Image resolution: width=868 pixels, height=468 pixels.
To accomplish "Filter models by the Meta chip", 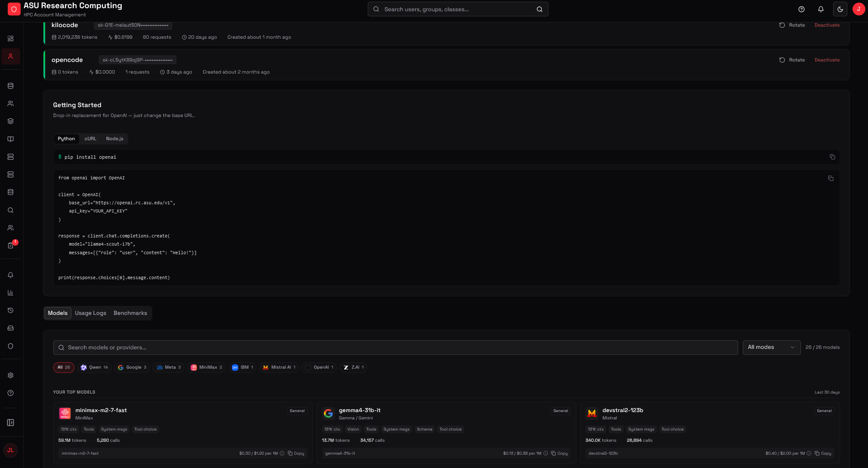I will point(169,367).
